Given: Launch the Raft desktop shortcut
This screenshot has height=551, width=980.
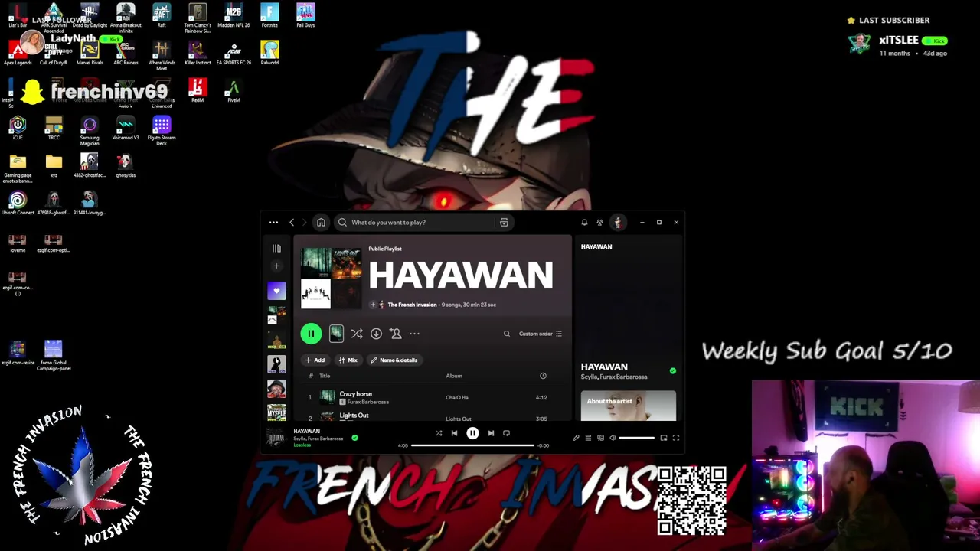Looking at the screenshot, I should [162, 15].
